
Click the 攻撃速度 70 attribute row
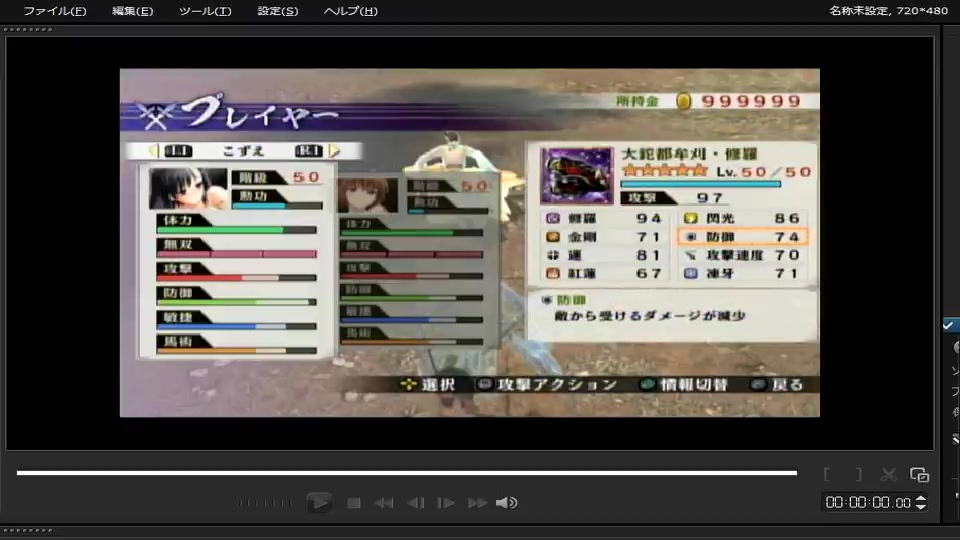pyautogui.click(x=742, y=255)
